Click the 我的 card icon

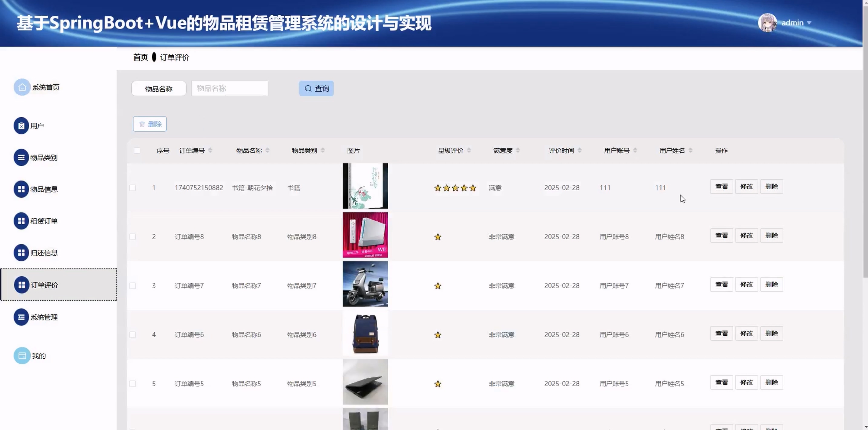point(22,356)
